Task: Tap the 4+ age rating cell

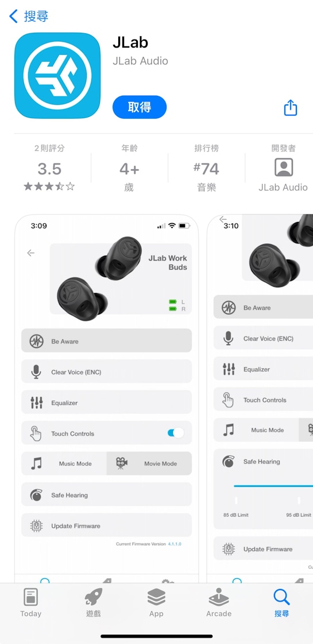Action: [130, 169]
